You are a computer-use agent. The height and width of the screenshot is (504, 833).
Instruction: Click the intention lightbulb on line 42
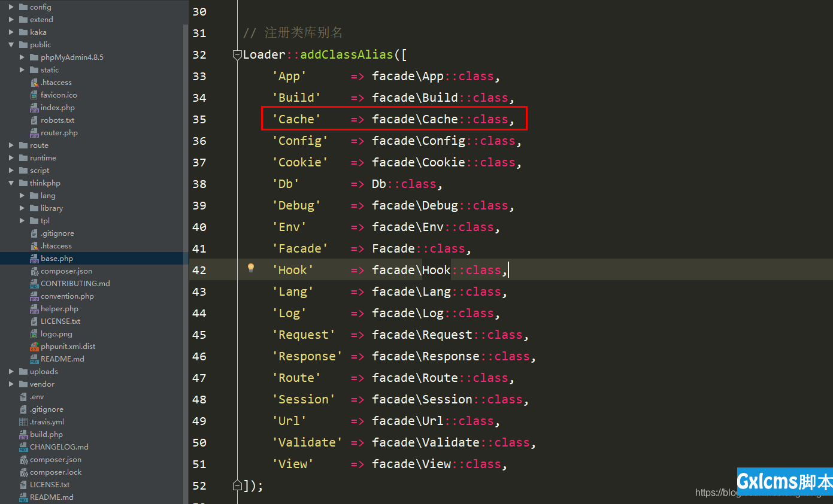pyautogui.click(x=251, y=268)
